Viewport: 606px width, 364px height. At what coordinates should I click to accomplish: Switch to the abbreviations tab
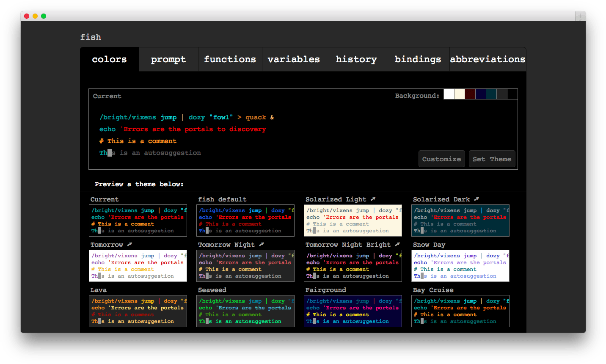coord(488,59)
